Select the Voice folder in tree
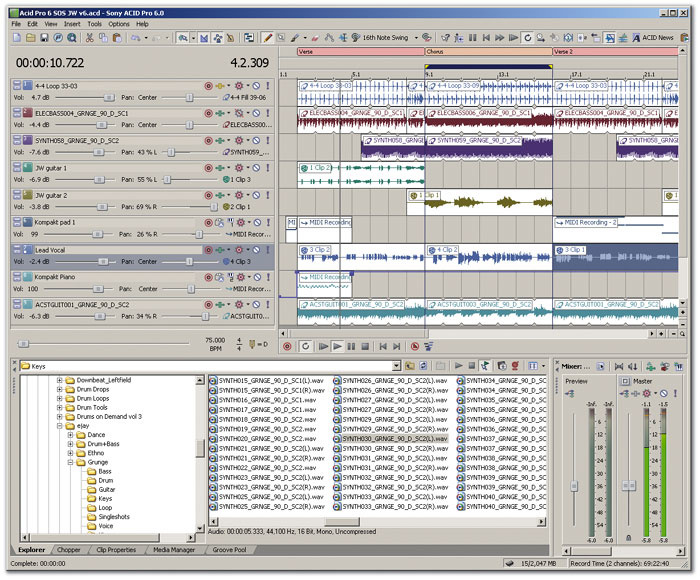Viewport: 700px width, 580px height. pos(100,526)
